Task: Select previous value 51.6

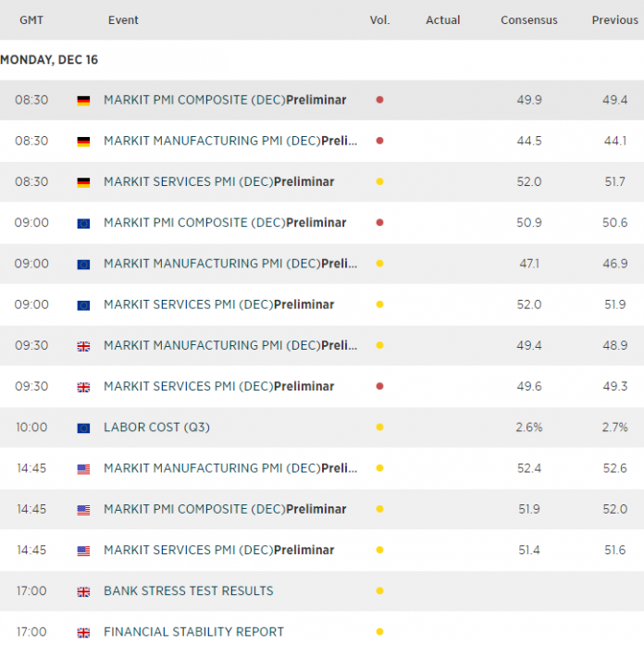Action: (614, 550)
